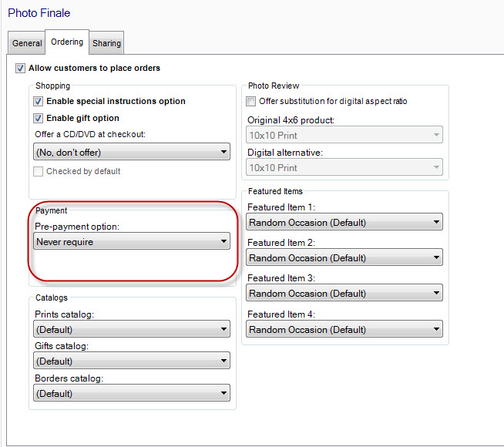
Task: Click the Pre-payment option label
Action: [x=77, y=227]
